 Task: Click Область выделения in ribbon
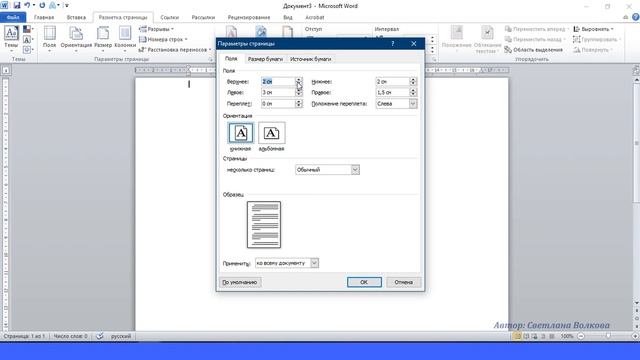click(x=534, y=50)
